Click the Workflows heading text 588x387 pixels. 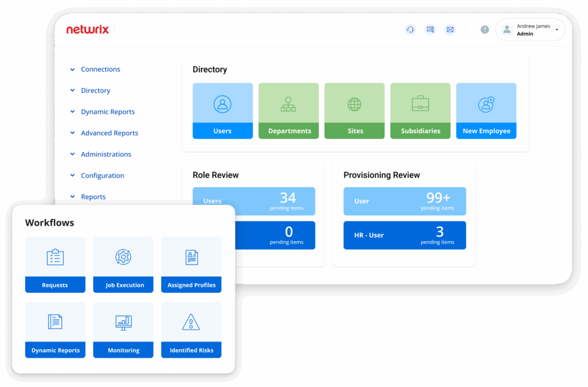point(49,223)
